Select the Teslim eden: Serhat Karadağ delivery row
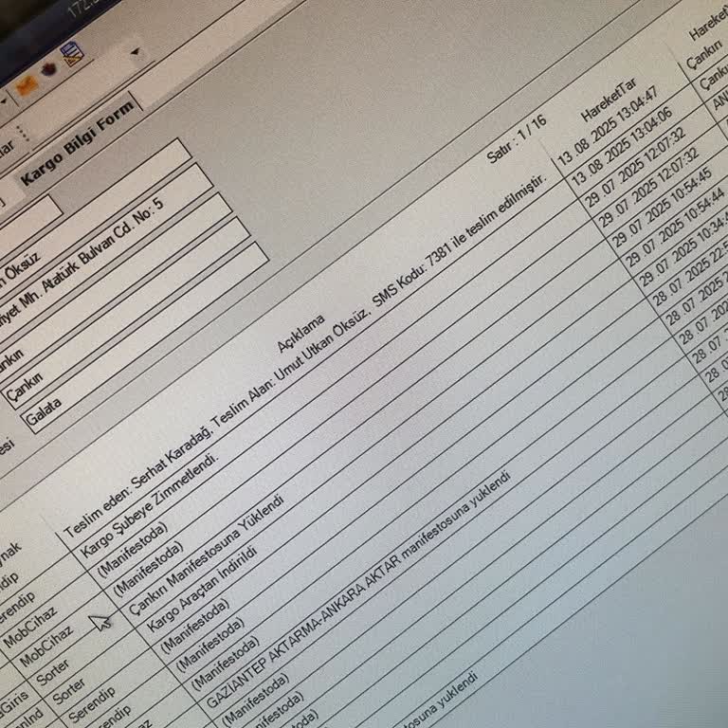 306,355
